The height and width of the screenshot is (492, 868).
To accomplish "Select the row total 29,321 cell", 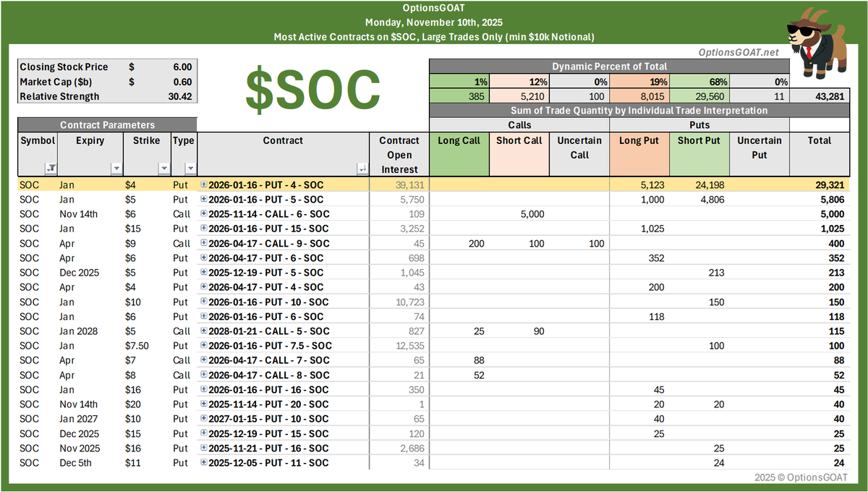I will tap(820, 185).
